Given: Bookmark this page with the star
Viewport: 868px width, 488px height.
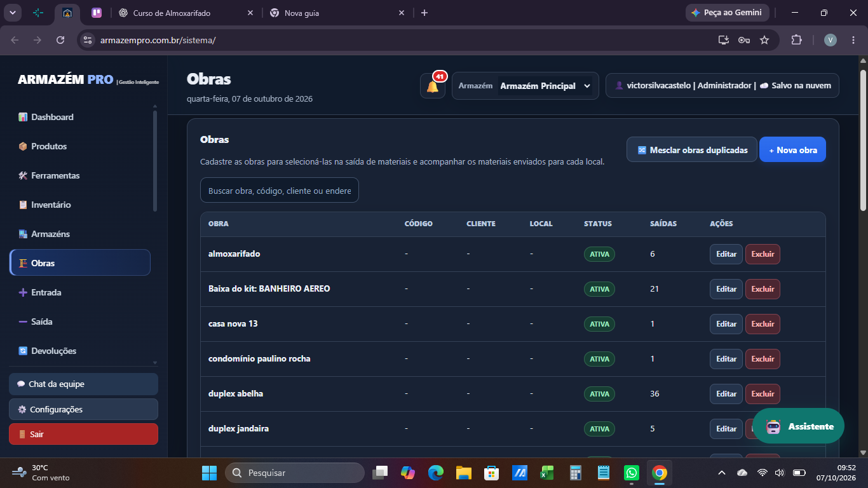Looking at the screenshot, I should click(x=764, y=40).
